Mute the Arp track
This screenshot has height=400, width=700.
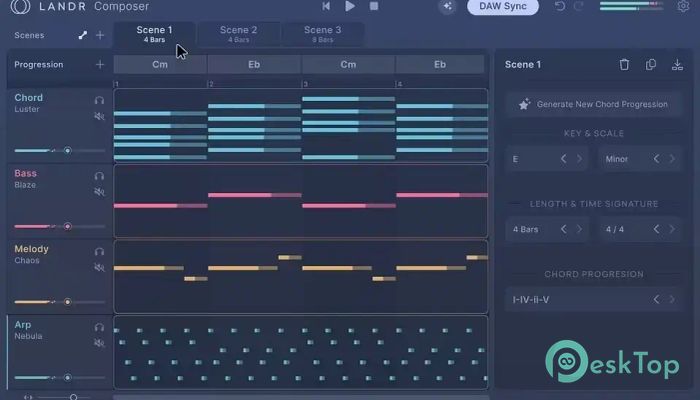click(99, 343)
